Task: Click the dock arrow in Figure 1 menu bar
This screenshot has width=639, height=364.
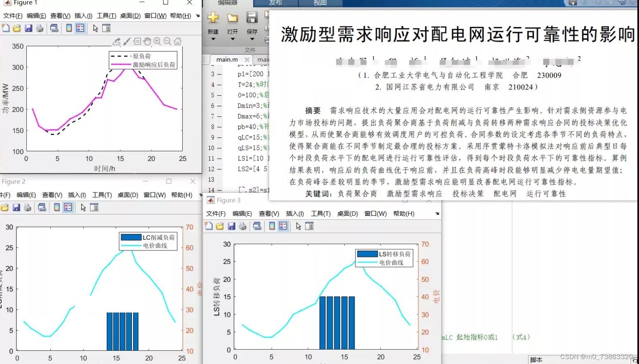Action: coord(197,16)
